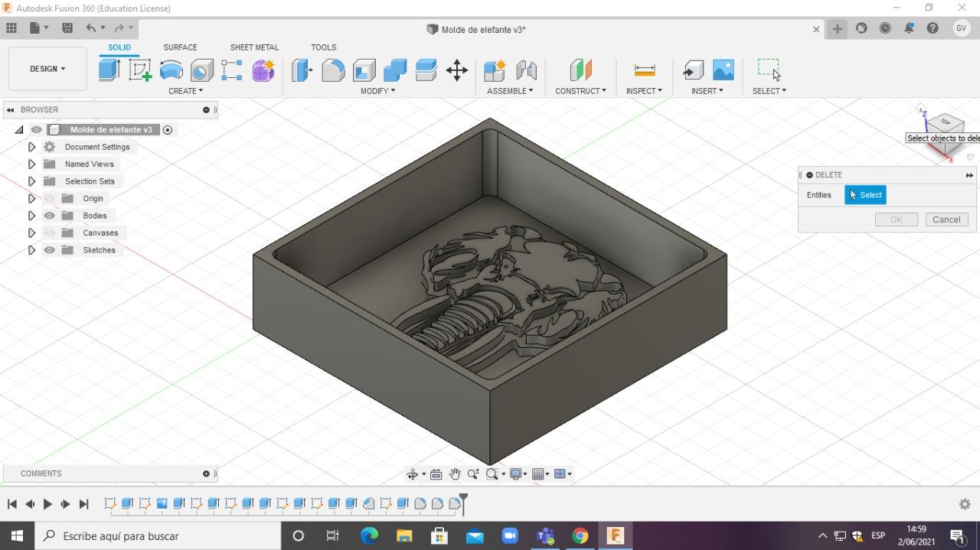Select the Combine tool

click(x=395, y=70)
